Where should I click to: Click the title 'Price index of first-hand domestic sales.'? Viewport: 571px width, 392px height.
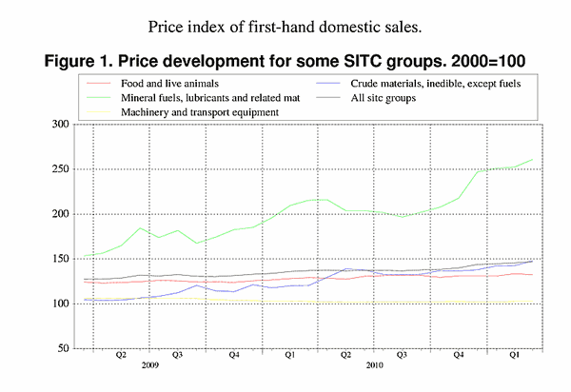click(x=285, y=28)
